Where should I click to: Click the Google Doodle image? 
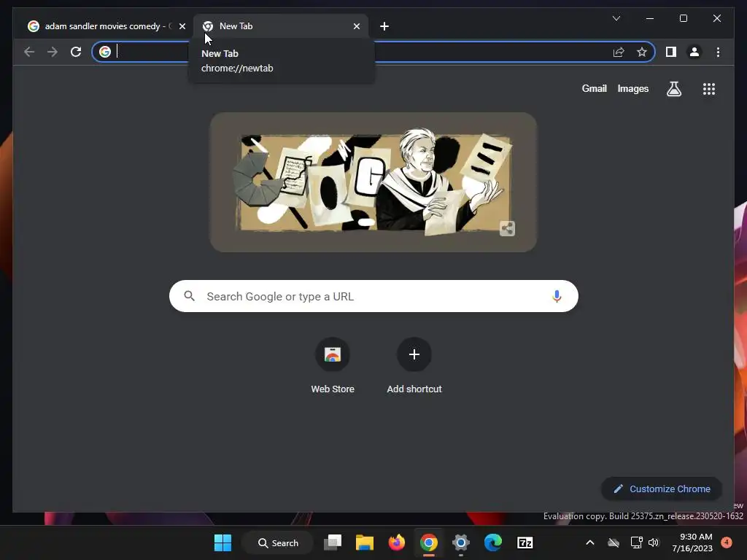click(373, 182)
